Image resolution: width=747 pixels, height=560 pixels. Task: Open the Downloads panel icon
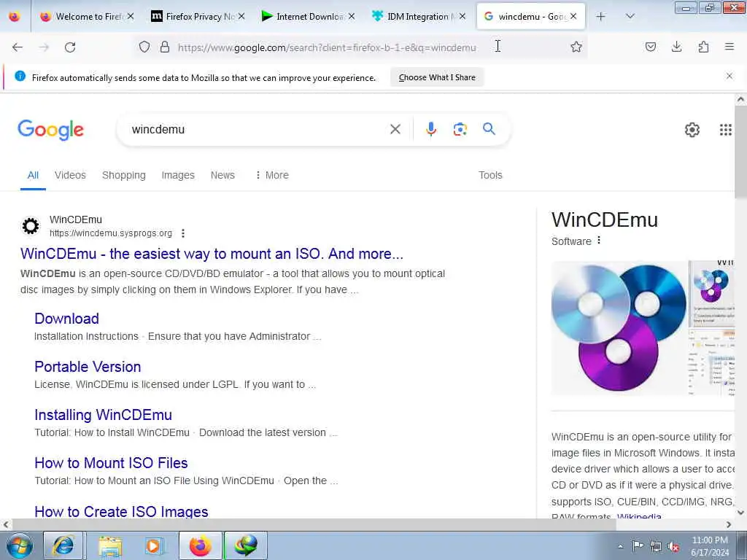pos(676,47)
